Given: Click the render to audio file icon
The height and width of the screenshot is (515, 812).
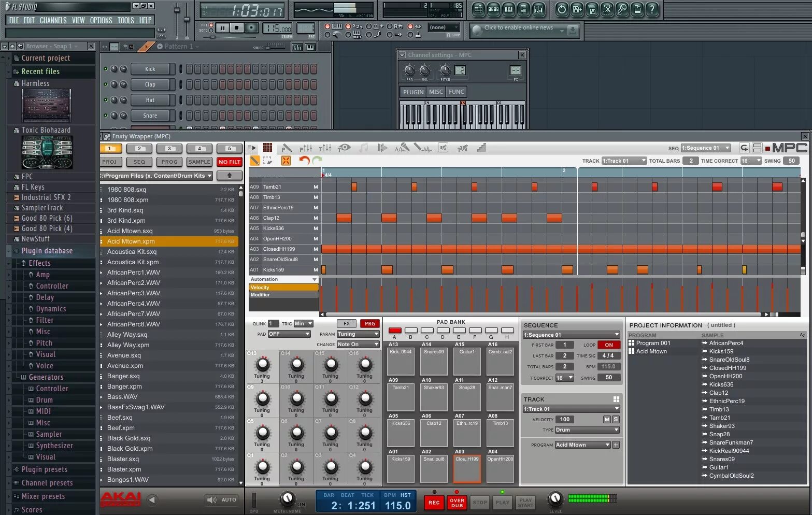Looking at the screenshot, I should [592, 9].
